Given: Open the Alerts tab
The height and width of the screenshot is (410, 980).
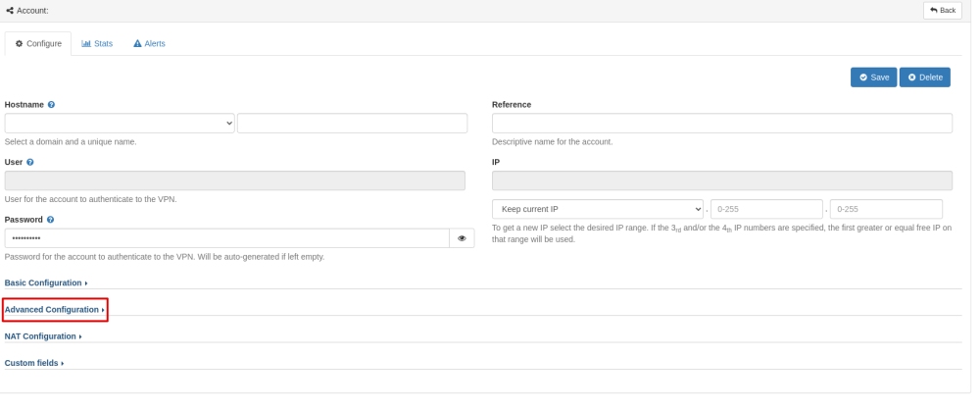Looking at the screenshot, I should coord(149,43).
